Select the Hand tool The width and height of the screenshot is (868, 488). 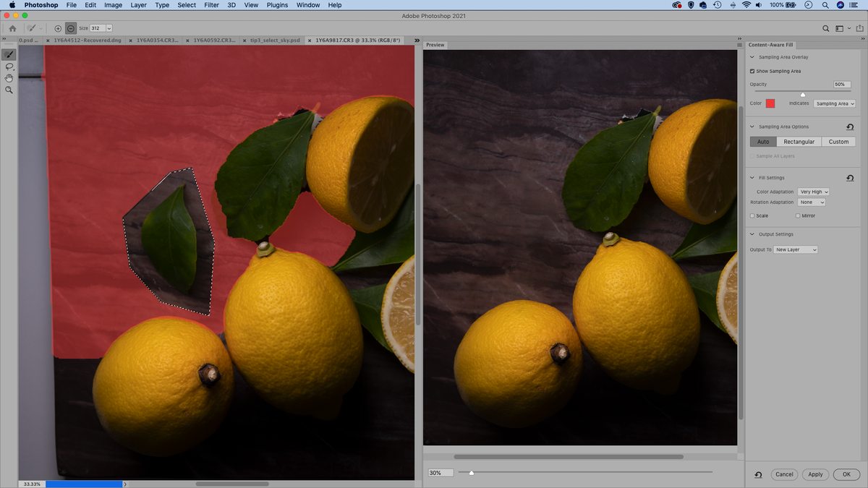point(9,77)
